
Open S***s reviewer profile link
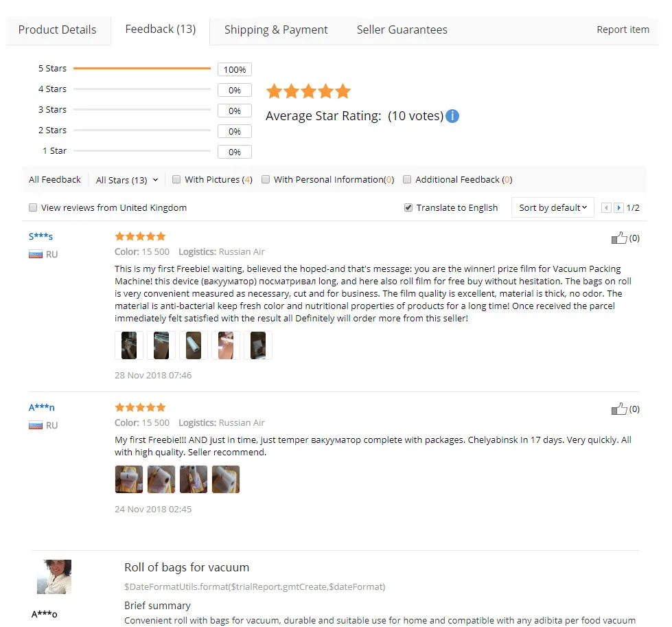tap(40, 236)
